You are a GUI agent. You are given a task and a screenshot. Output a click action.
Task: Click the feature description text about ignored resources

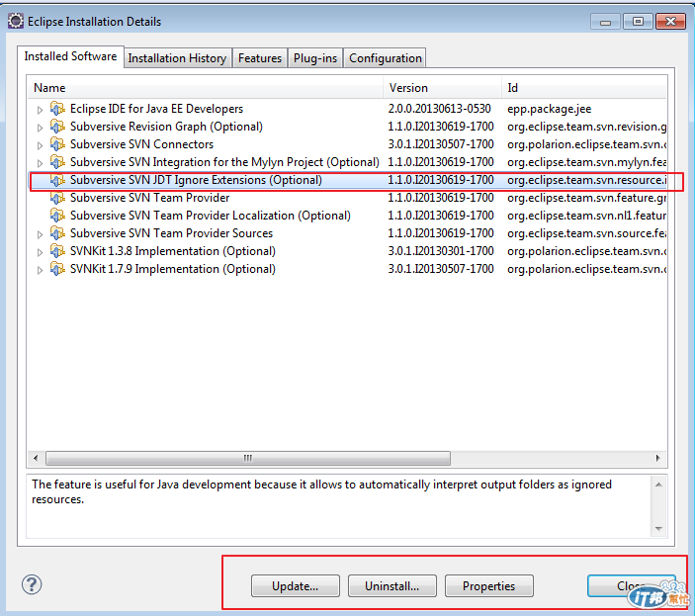(321, 492)
